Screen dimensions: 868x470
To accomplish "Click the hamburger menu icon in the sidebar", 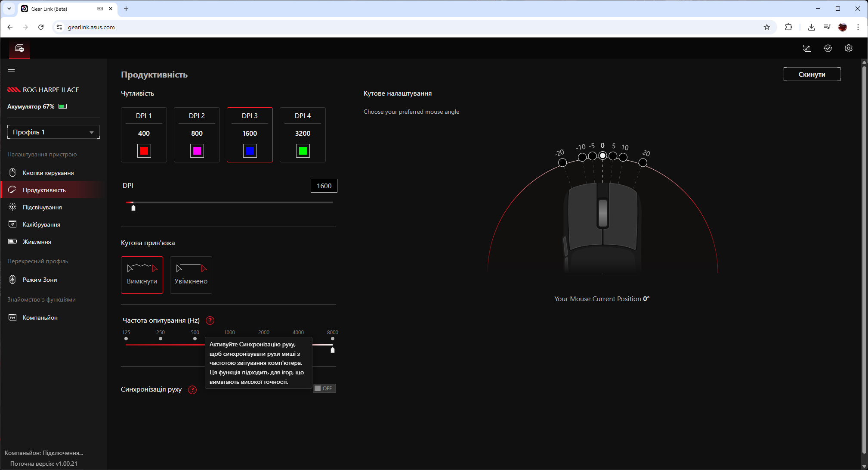I will pyautogui.click(x=11, y=69).
